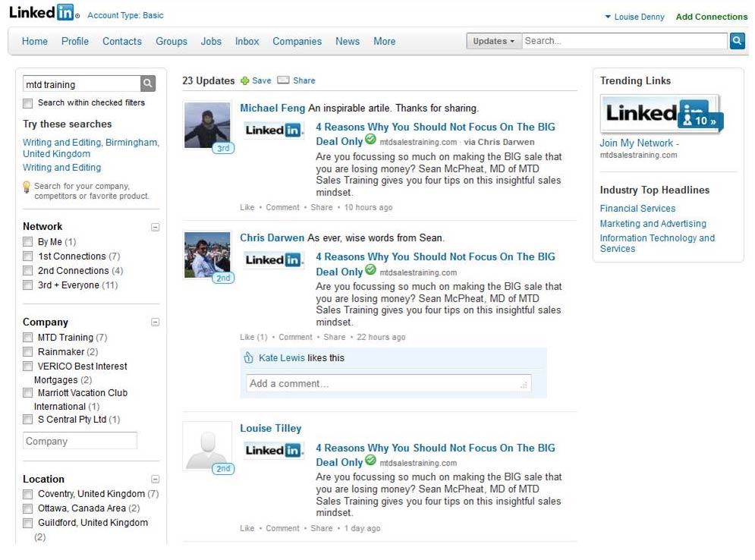Open Michael Feng's profile photo
Screen dimensions: 755x560
pos(207,125)
